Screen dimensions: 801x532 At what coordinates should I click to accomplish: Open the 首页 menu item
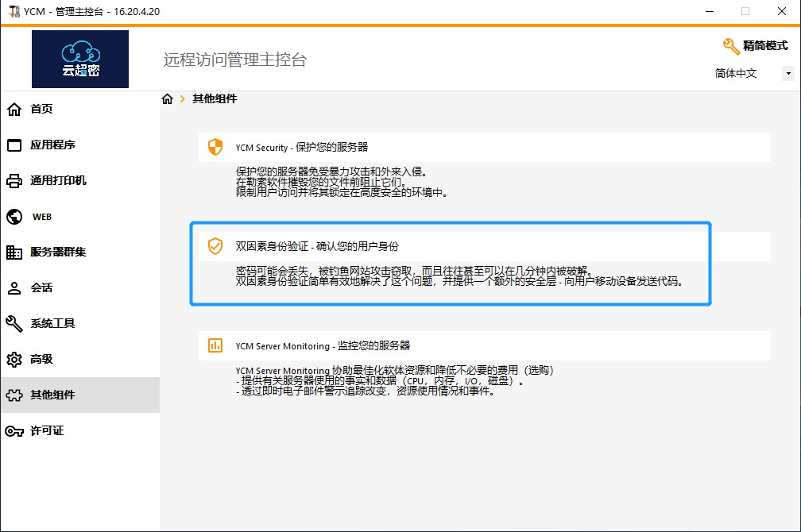[80, 110]
